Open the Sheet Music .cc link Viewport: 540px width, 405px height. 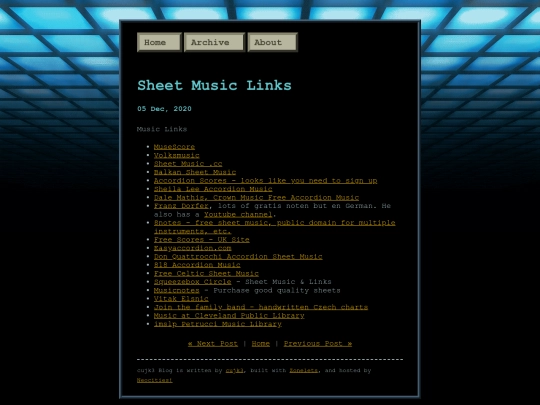(x=188, y=164)
